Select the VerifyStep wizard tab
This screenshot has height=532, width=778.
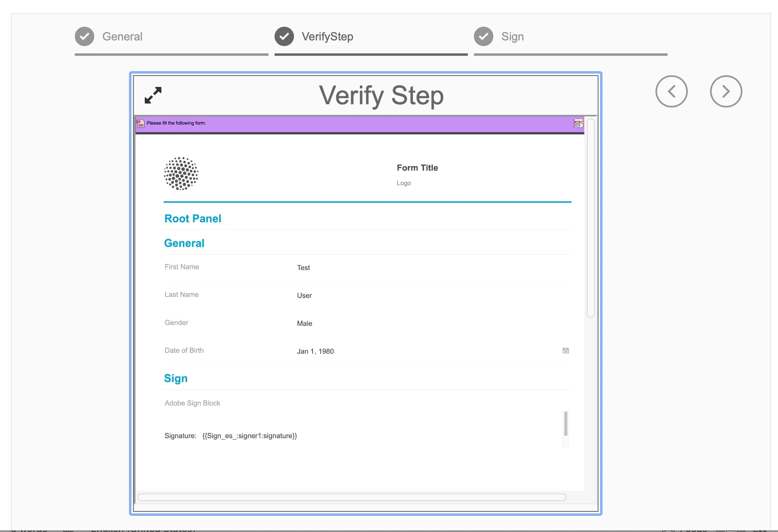pyautogui.click(x=327, y=37)
